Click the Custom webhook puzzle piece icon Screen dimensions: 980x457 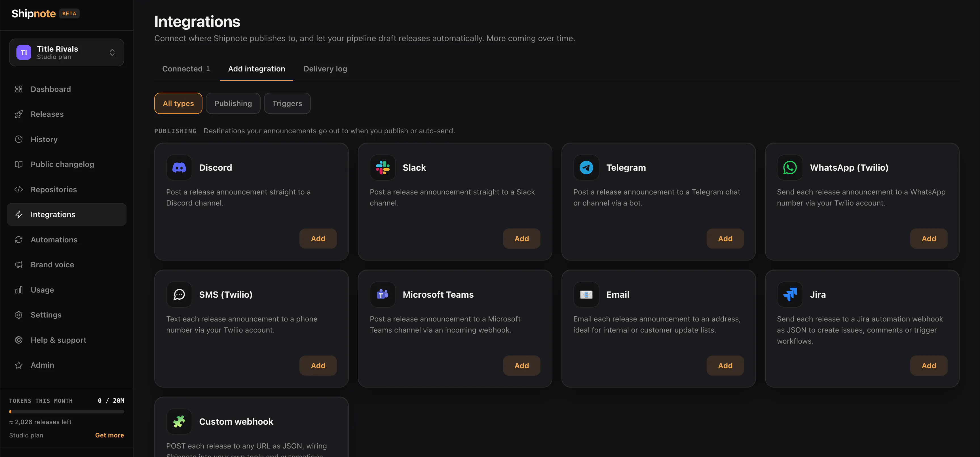[x=179, y=421]
